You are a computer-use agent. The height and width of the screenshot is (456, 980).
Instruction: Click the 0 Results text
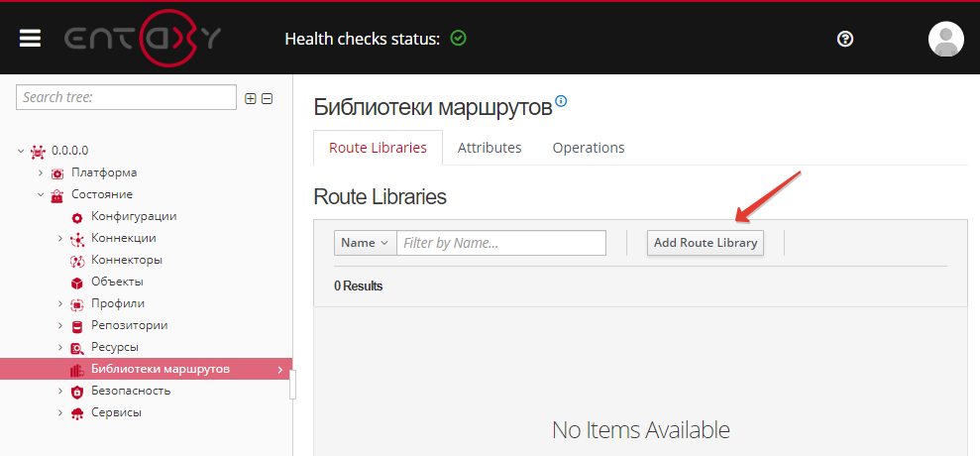358,286
